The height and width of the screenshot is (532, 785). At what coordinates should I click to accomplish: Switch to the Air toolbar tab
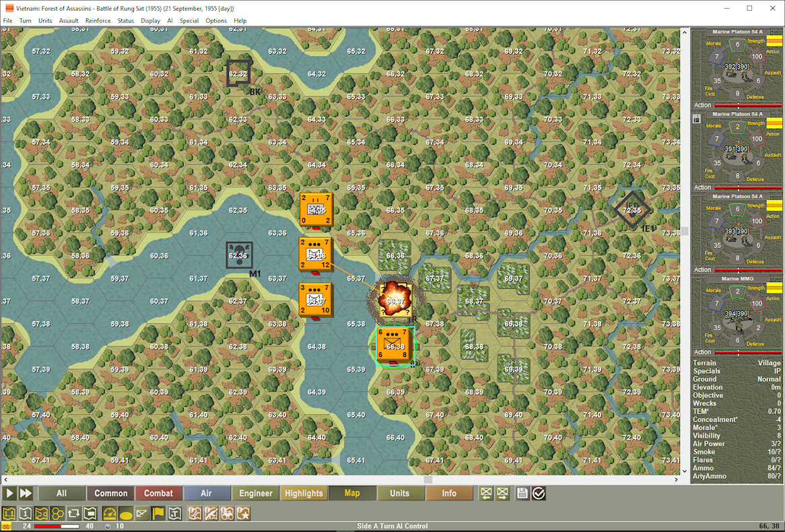(206, 494)
